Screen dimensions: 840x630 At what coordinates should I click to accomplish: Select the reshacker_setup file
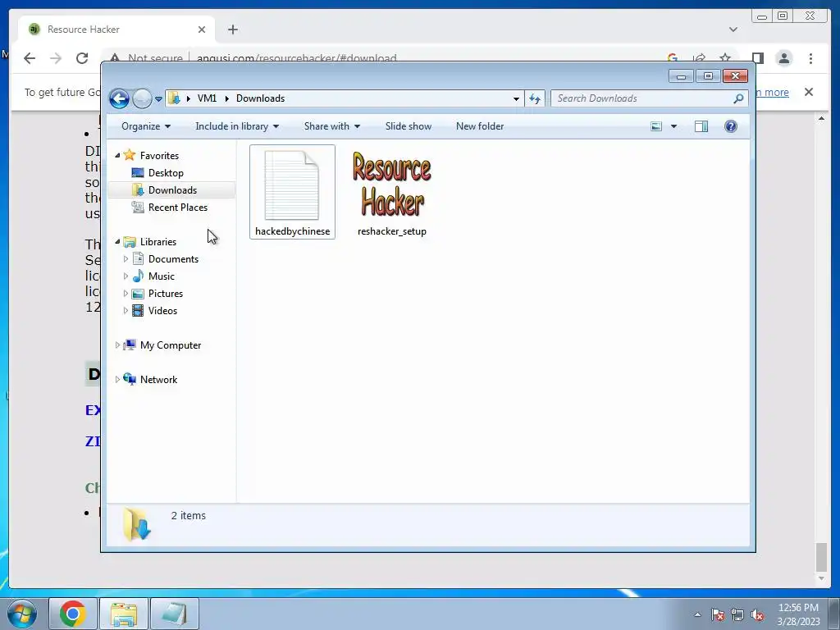tap(391, 192)
